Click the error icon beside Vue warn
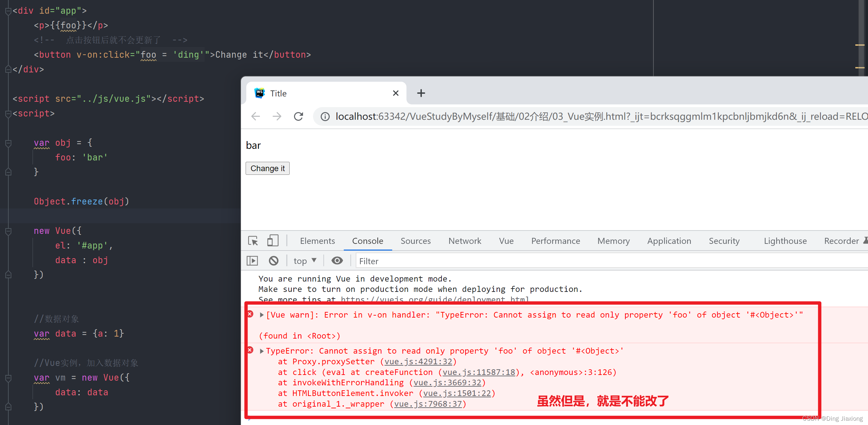This screenshot has height=425, width=868. point(250,314)
